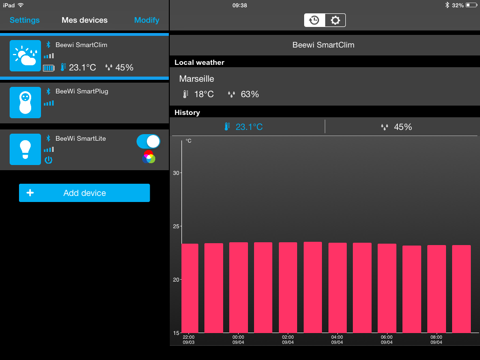Image resolution: width=480 pixels, height=360 pixels.
Task: Select the History section header
Action: tap(187, 113)
